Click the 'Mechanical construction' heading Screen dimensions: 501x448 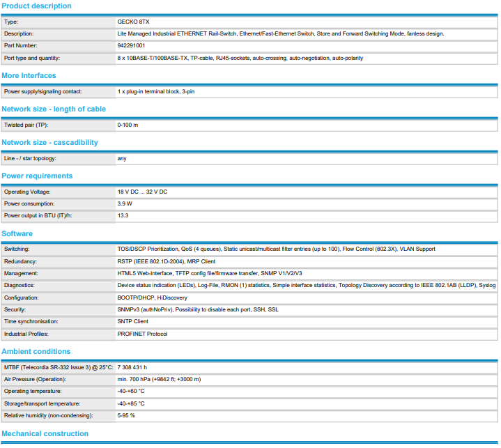45,434
